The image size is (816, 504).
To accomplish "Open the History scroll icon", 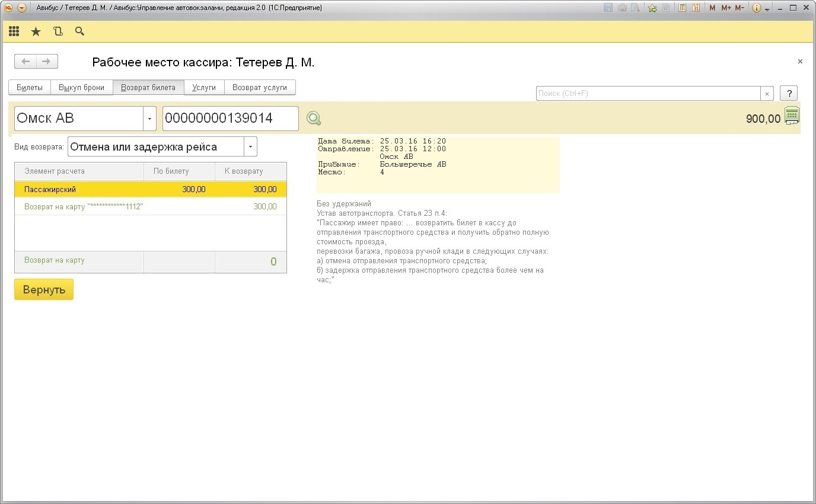I will tap(58, 31).
